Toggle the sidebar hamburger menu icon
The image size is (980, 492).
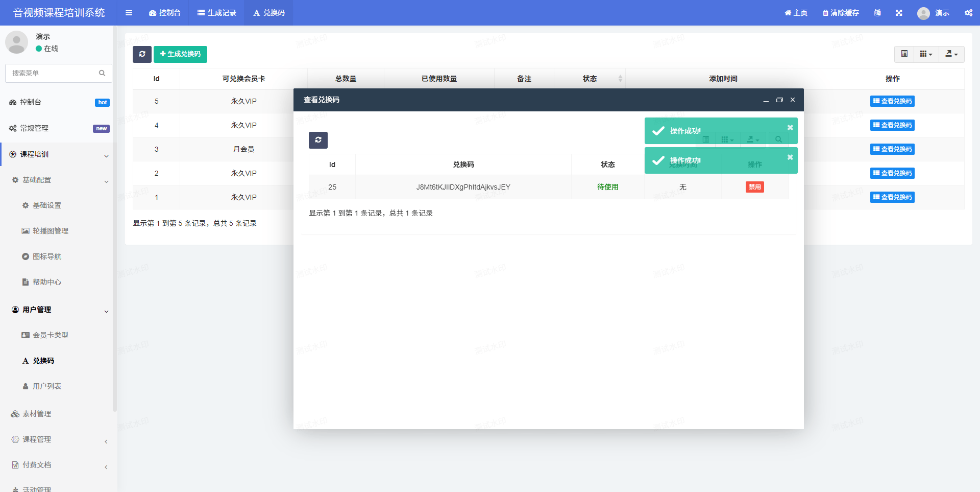(129, 13)
